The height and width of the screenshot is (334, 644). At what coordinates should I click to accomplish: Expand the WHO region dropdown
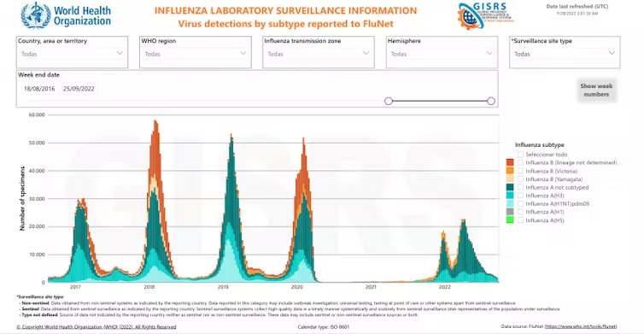coord(195,54)
